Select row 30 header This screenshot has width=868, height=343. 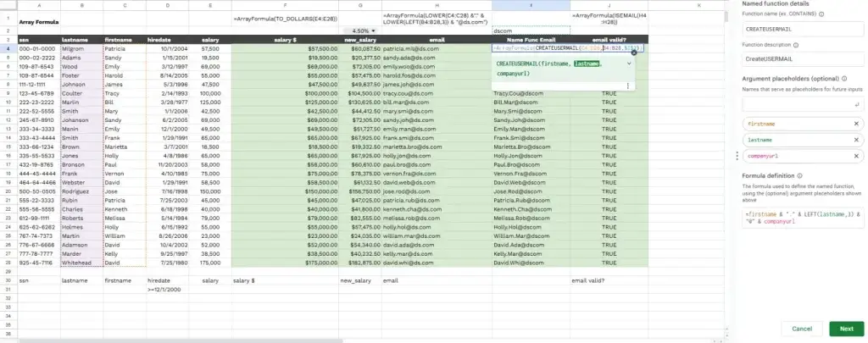8,280
